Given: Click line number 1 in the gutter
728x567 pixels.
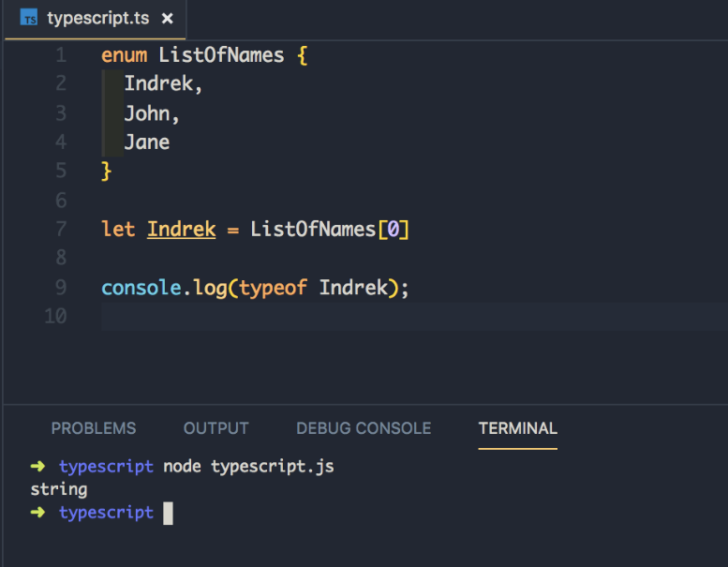Looking at the screenshot, I should tap(61, 54).
